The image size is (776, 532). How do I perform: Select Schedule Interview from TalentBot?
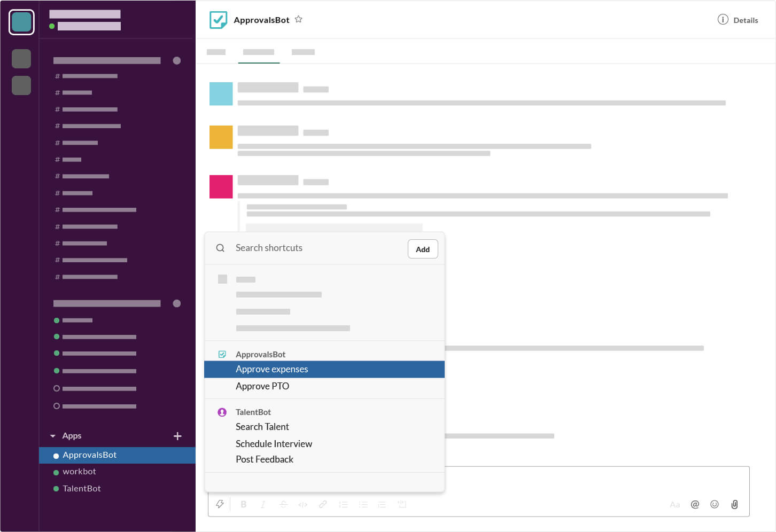coord(274,444)
